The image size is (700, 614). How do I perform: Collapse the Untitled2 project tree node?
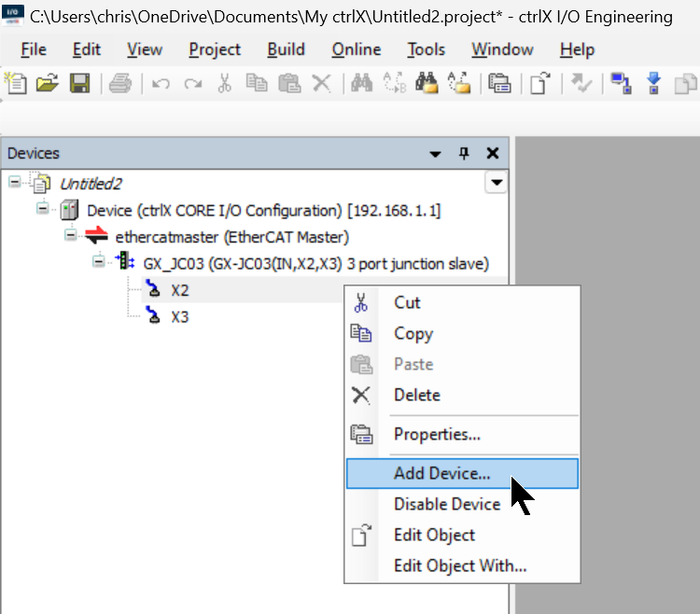click(x=15, y=182)
